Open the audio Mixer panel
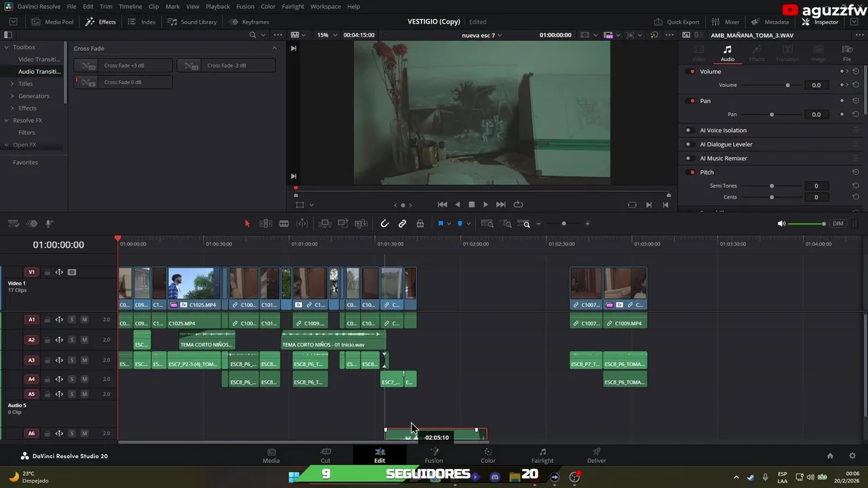Screen dimensions: 868x488 pos(726,22)
